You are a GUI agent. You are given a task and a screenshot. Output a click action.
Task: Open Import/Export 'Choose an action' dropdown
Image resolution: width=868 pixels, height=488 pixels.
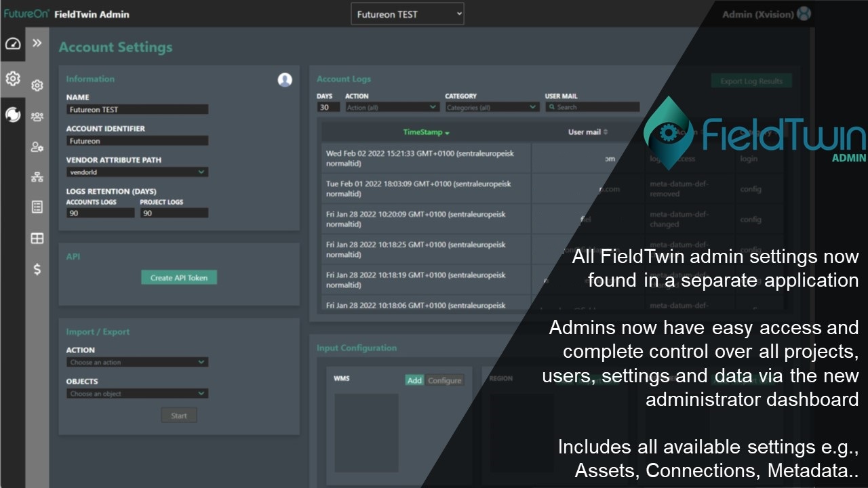(x=138, y=362)
